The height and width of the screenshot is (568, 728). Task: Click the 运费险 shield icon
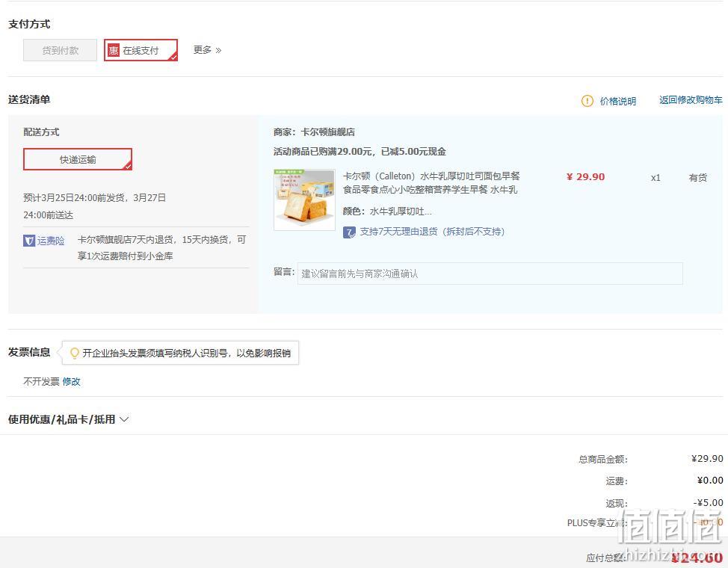[29, 241]
